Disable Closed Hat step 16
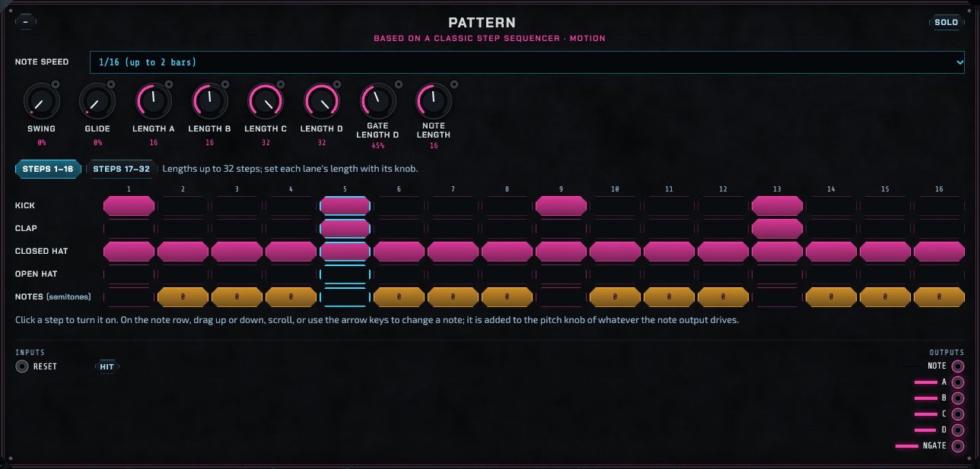The width and height of the screenshot is (980, 469). pyautogui.click(x=940, y=251)
